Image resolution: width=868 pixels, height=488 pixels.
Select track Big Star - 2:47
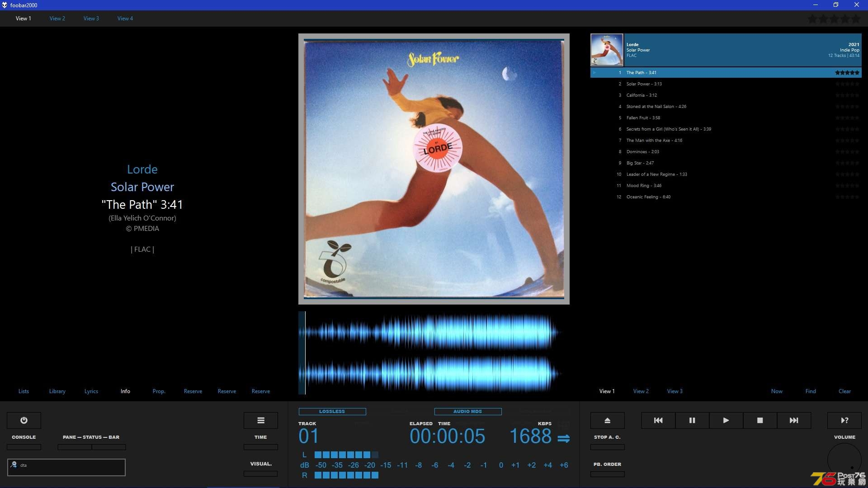click(726, 163)
